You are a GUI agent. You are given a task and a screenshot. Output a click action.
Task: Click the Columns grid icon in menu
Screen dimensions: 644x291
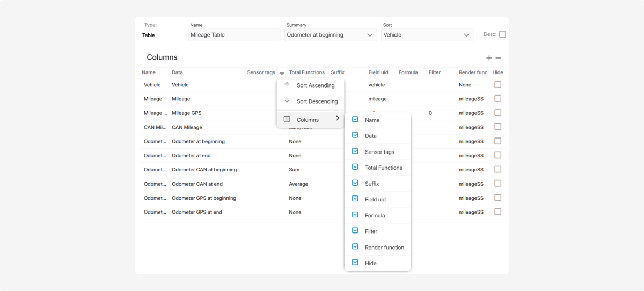tap(287, 119)
